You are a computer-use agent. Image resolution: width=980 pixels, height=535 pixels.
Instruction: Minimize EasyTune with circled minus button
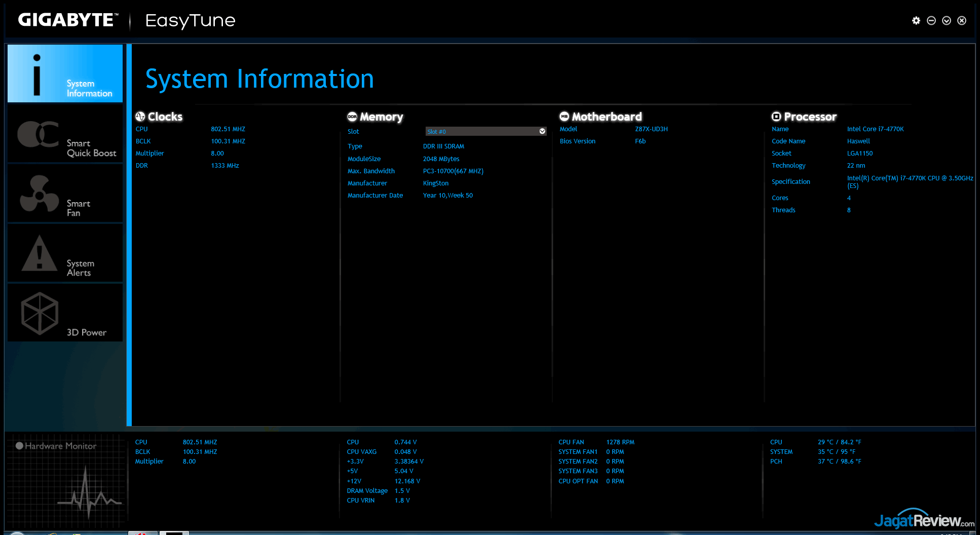931,20
